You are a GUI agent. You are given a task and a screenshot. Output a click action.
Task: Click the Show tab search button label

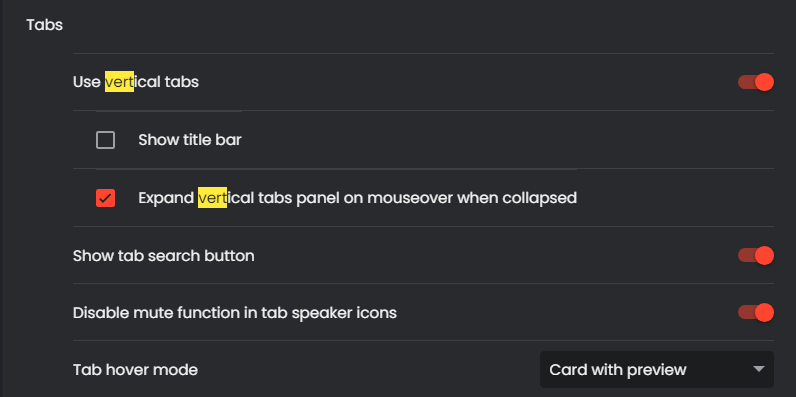(163, 255)
